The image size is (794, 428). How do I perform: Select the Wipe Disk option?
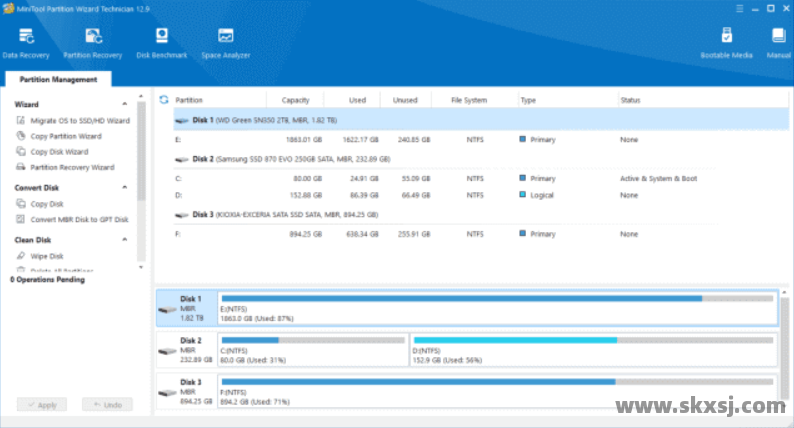(x=48, y=256)
